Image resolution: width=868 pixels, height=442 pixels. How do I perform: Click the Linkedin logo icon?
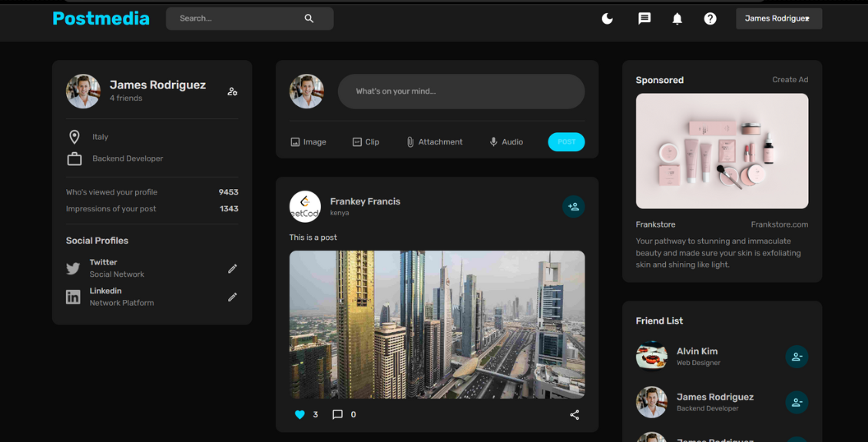pos(73,297)
